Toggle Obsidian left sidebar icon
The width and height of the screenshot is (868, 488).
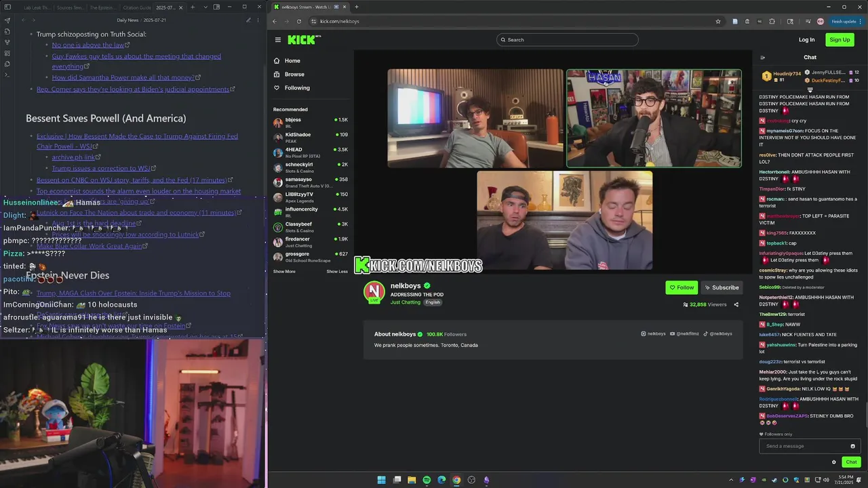click(7, 7)
